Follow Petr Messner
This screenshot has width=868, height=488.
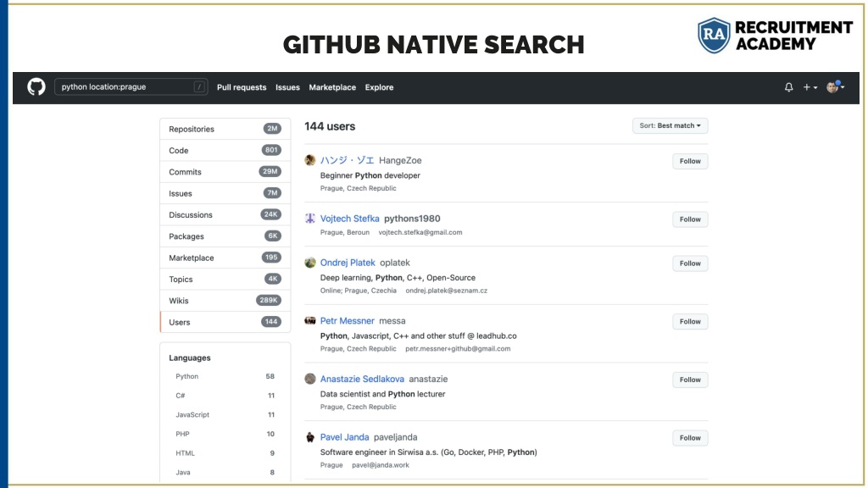(690, 321)
